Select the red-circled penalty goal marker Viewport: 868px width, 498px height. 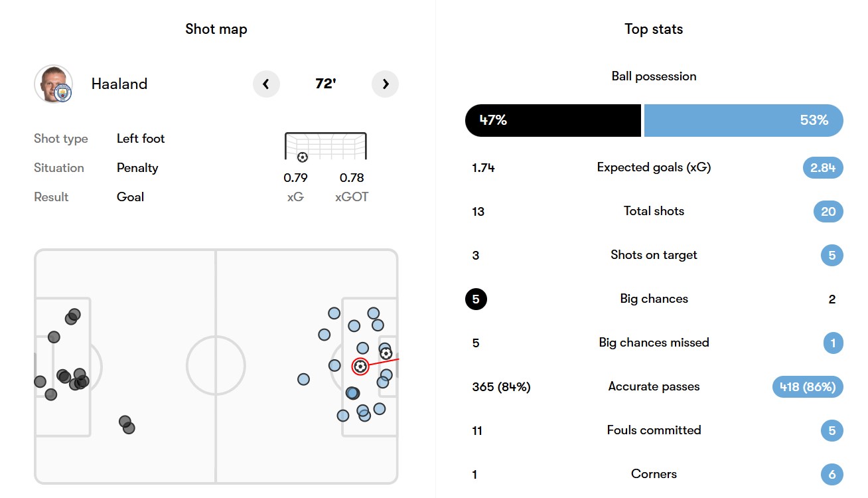coord(360,366)
